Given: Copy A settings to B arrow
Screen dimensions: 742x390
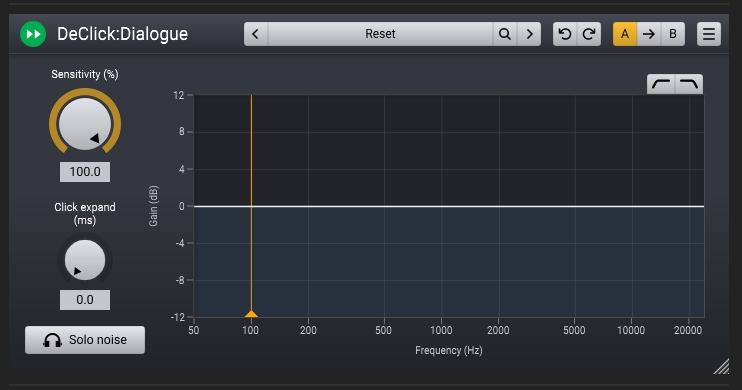Looking at the screenshot, I should (649, 34).
